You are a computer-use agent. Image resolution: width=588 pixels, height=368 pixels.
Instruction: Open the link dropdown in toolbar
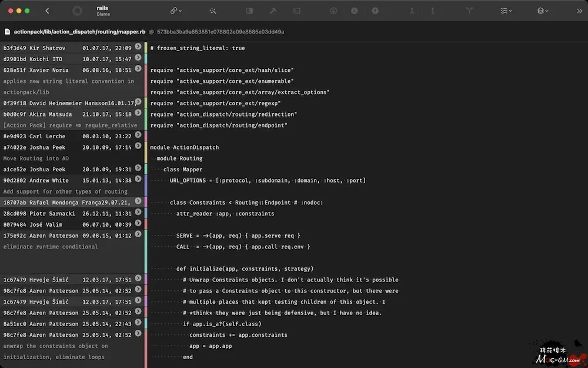click(176, 11)
